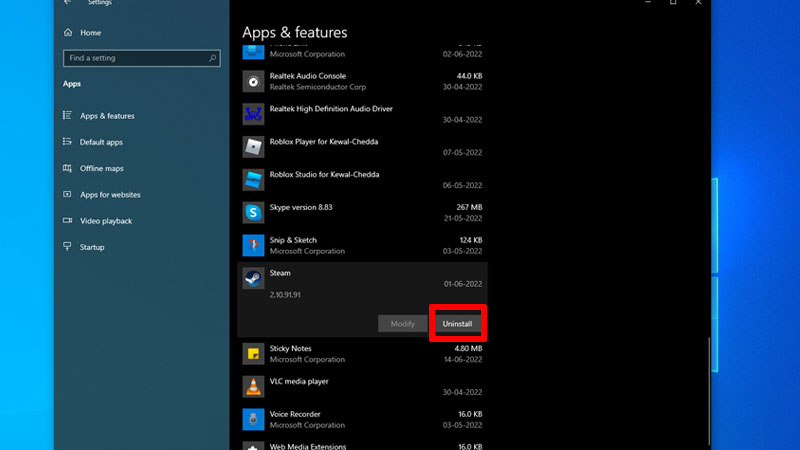Click Skype install date 21-05-2022
800x450 pixels.
click(463, 218)
